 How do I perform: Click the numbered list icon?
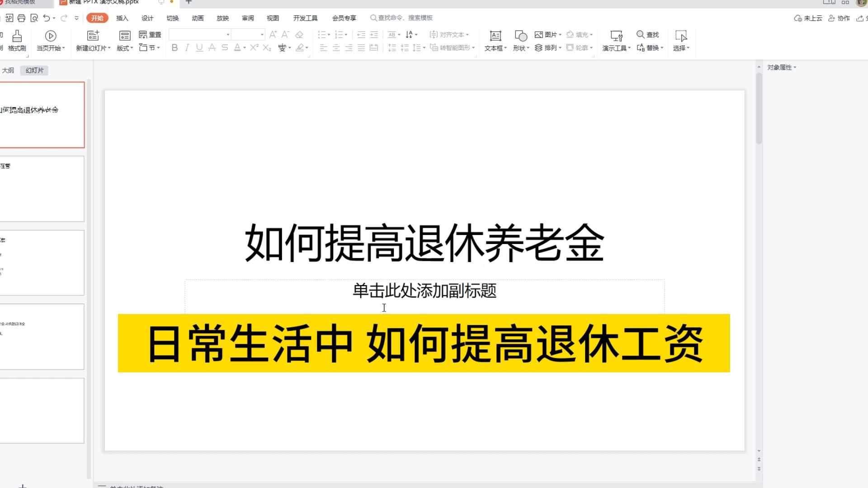pyautogui.click(x=339, y=35)
